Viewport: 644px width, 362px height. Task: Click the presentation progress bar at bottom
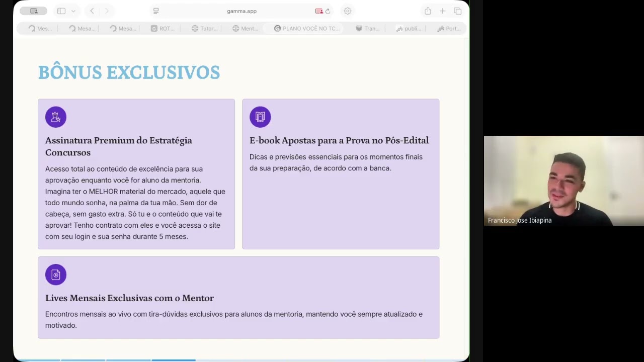tap(242, 360)
